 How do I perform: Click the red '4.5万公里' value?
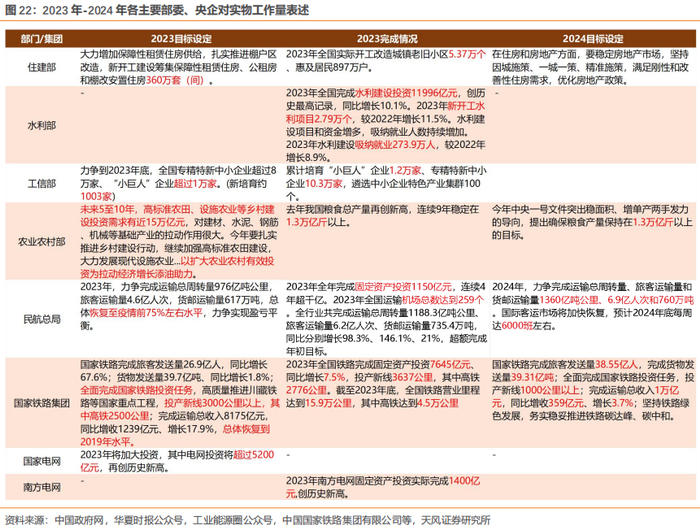[438, 403]
